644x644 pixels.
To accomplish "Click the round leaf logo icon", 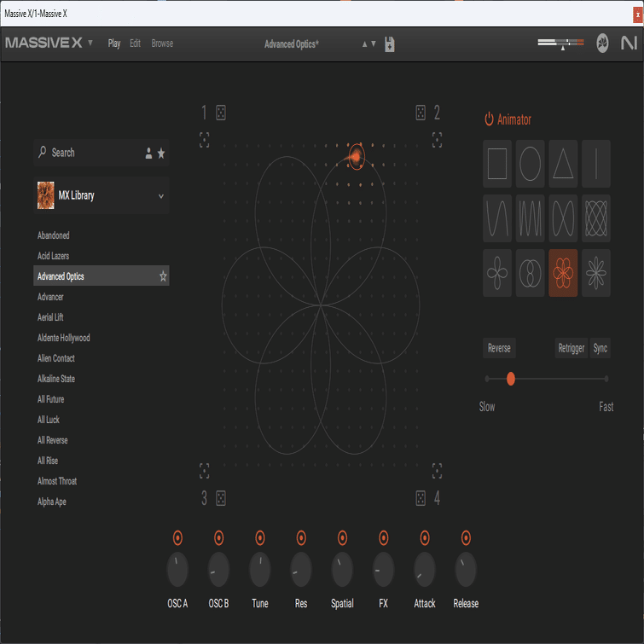I will pos(602,43).
